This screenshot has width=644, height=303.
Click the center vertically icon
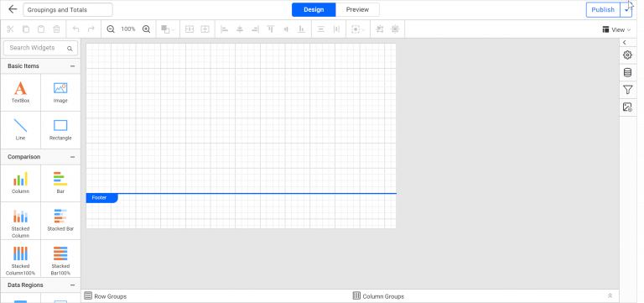pos(205,29)
